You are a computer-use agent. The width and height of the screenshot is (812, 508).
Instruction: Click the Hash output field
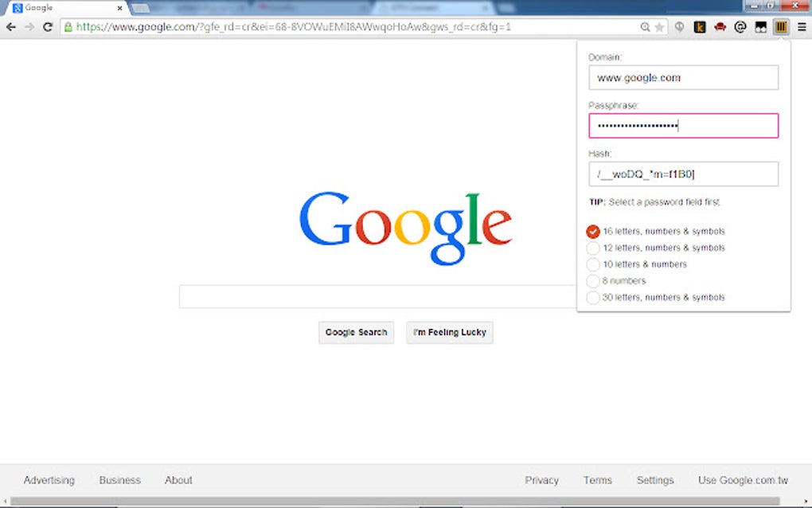683,174
